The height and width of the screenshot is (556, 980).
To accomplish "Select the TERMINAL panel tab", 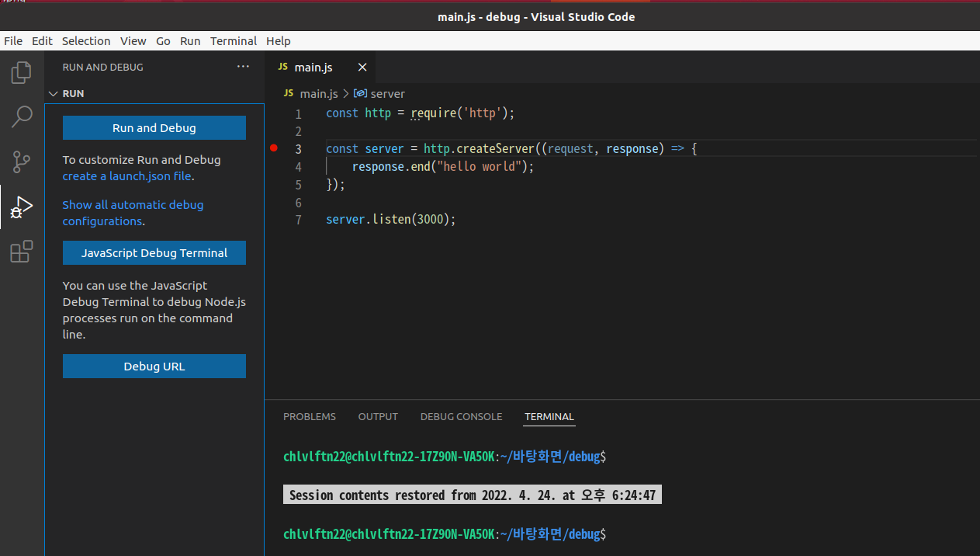I will click(549, 417).
